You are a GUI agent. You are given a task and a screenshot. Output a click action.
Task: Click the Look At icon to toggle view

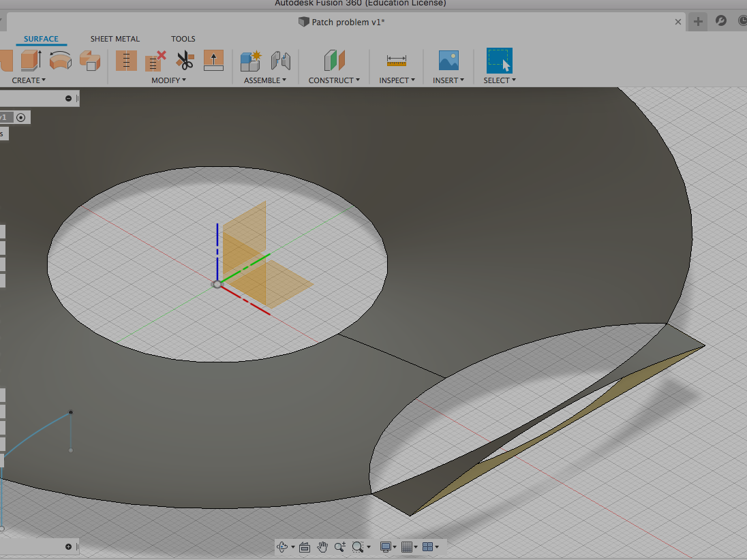click(x=304, y=546)
